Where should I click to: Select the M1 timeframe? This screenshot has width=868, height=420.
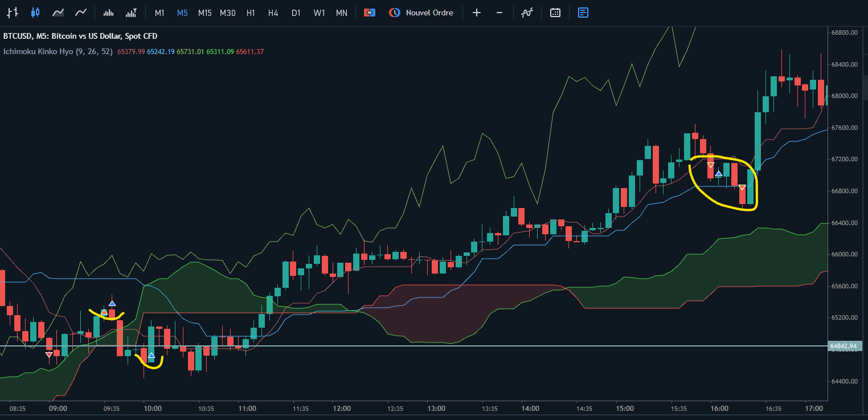click(159, 13)
